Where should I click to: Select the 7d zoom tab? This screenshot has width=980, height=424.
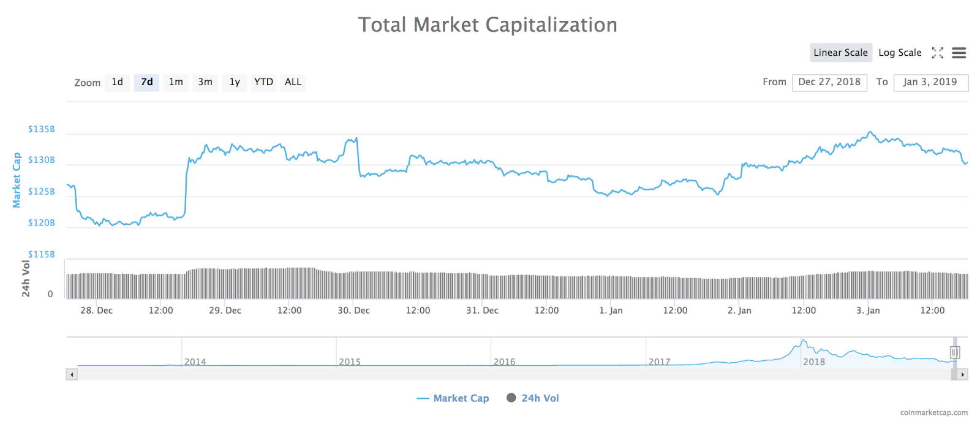[146, 82]
